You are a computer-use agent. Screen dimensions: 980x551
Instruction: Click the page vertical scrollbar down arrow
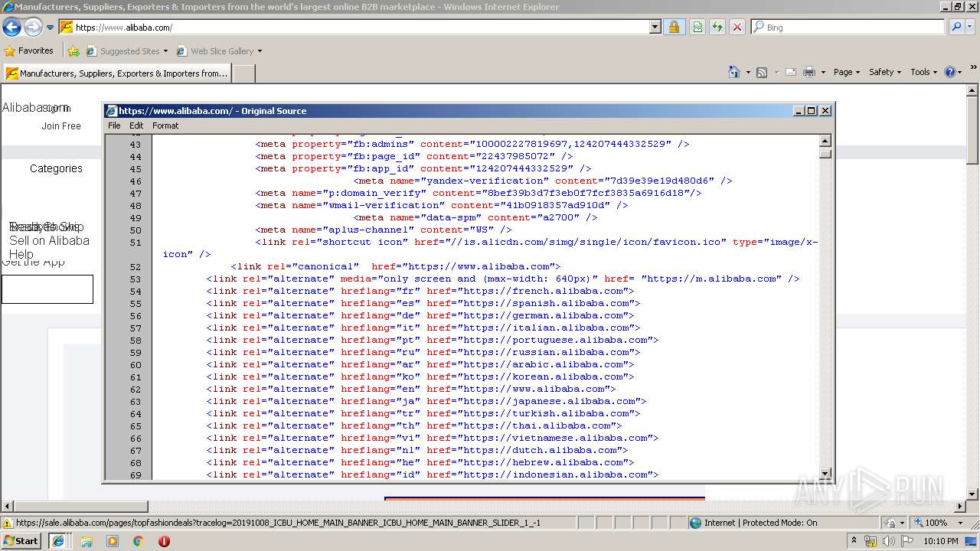tap(972, 494)
